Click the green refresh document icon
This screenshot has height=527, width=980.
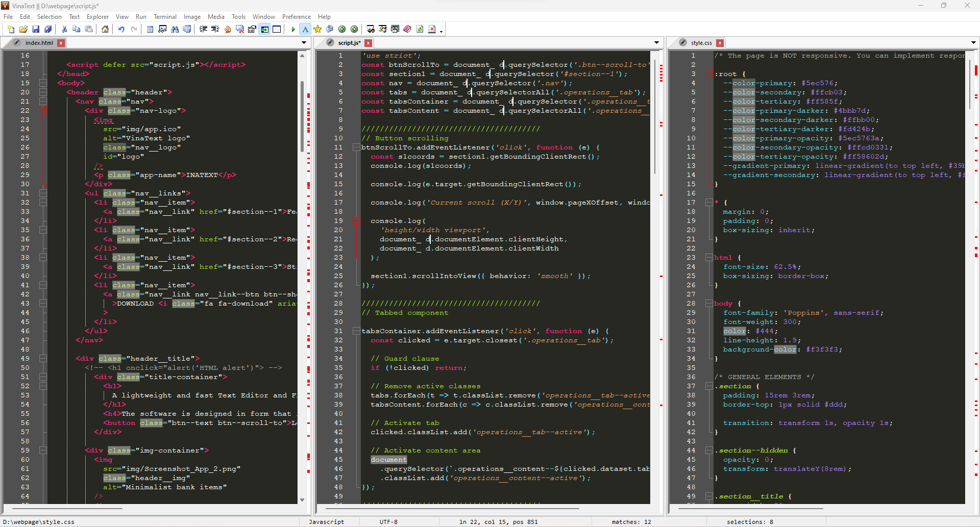[x=420, y=29]
